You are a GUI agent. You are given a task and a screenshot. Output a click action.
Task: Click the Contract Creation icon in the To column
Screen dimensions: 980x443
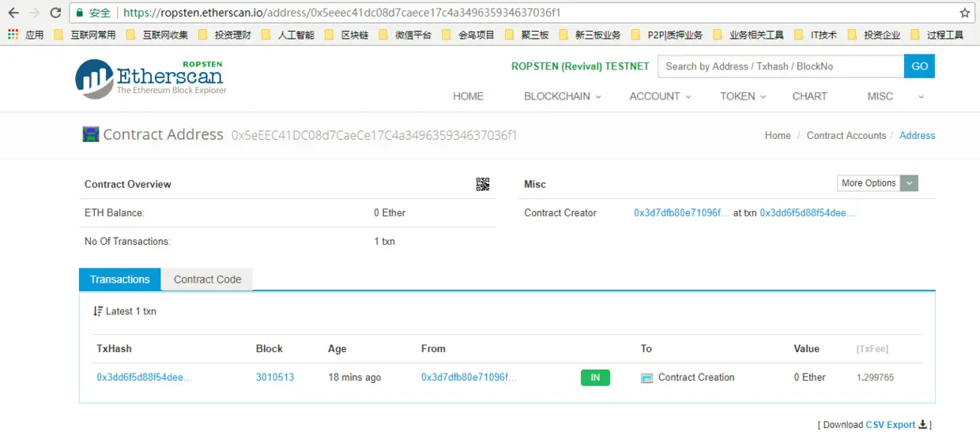(646, 377)
